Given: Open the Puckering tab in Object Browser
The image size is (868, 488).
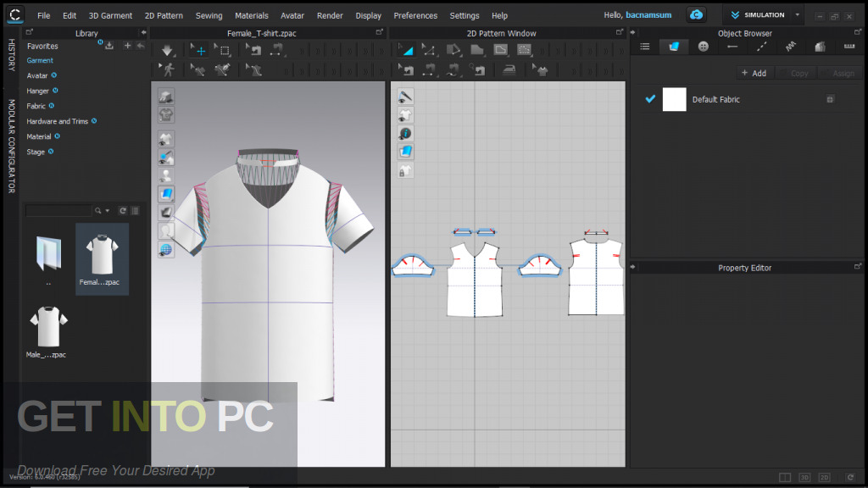Looking at the screenshot, I should [791, 47].
